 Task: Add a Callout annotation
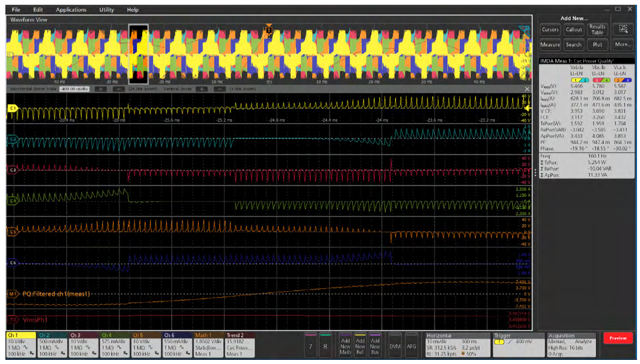coord(574,30)
